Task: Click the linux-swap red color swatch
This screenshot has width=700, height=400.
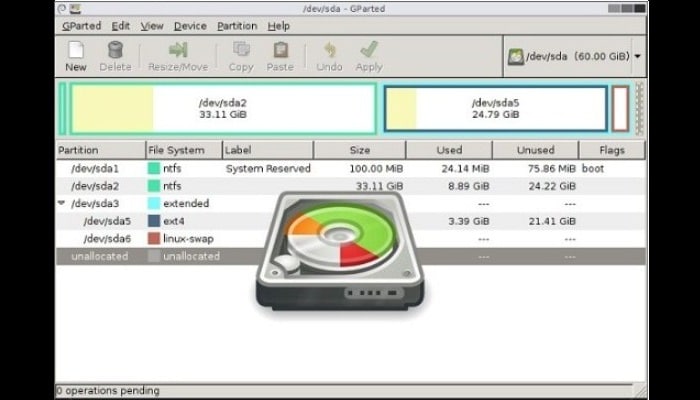Action: point(154,238)
